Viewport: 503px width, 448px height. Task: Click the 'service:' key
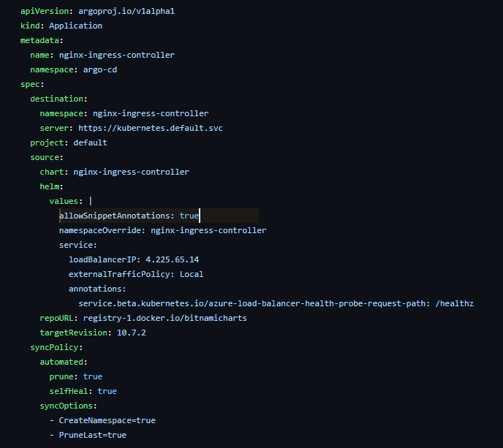[78, 245]
